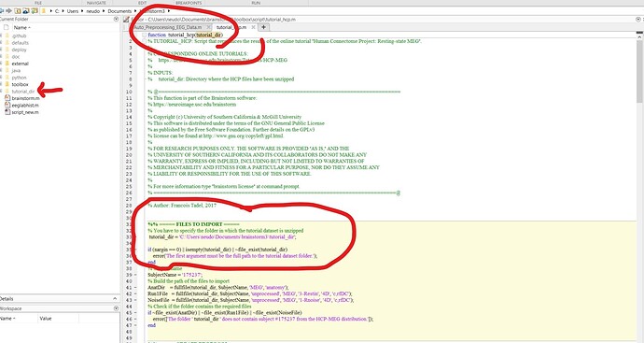644x343 pixels.
Task: Open the browse for folder icon
Action: 26,11
